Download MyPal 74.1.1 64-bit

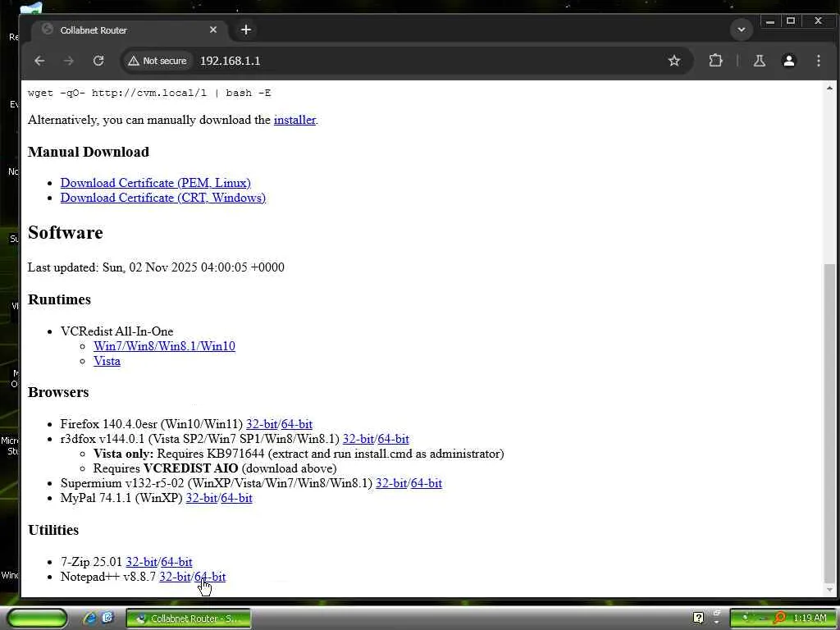click(x=237, y=498)
